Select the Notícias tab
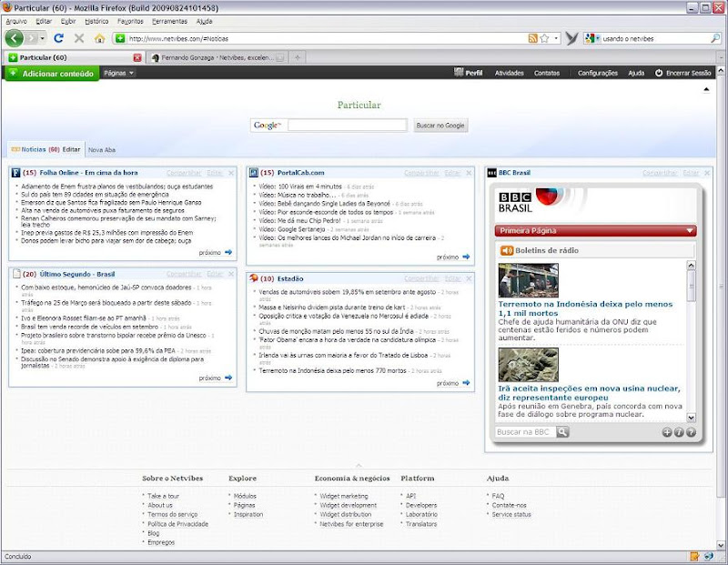Image resolution: width=728 pixels, height=565 pixels. click(34, 149)
